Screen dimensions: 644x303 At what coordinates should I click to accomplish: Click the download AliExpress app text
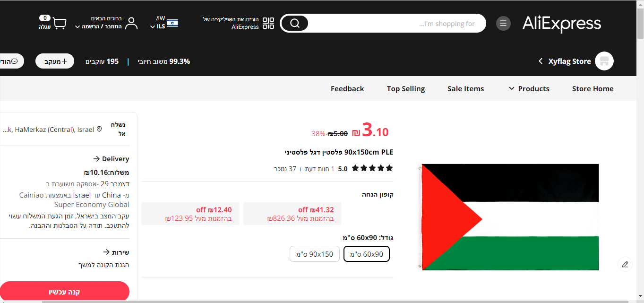[231, 23]
